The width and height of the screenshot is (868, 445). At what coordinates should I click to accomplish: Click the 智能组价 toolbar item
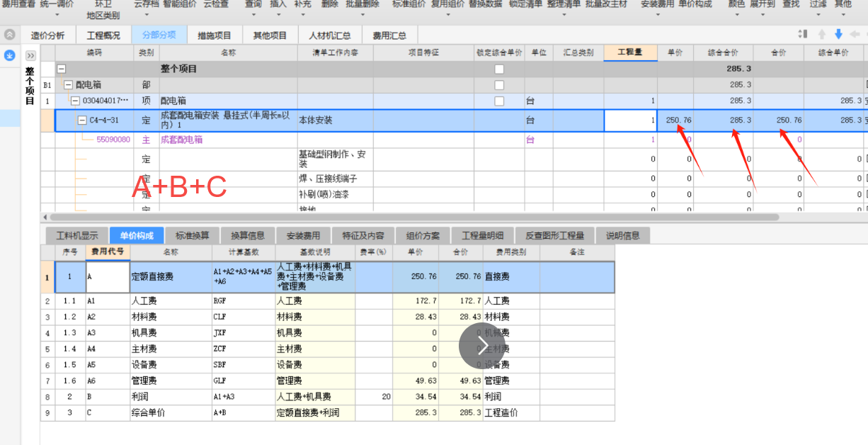[x=180, y=4]
